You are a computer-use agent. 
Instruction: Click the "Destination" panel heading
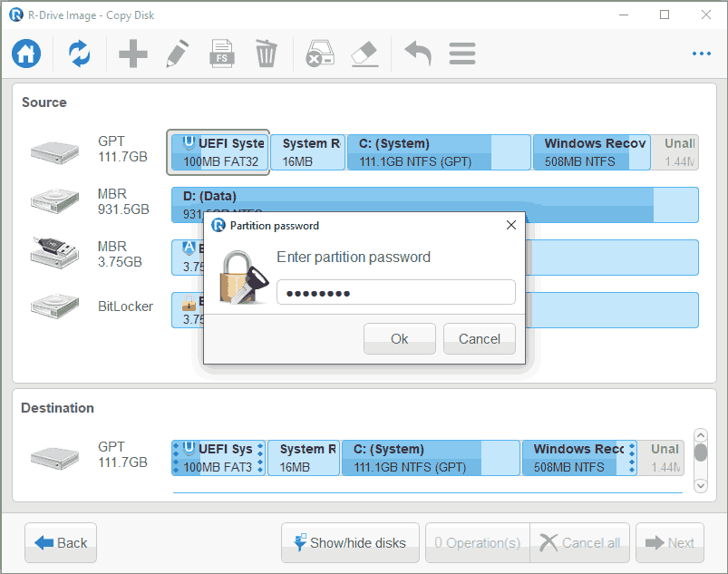58,408
